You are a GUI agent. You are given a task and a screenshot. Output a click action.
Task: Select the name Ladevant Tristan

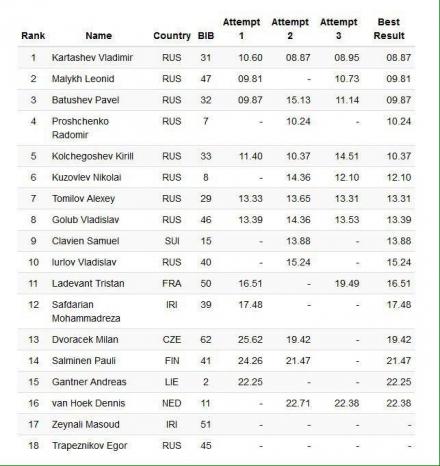(x=88, y=284)
